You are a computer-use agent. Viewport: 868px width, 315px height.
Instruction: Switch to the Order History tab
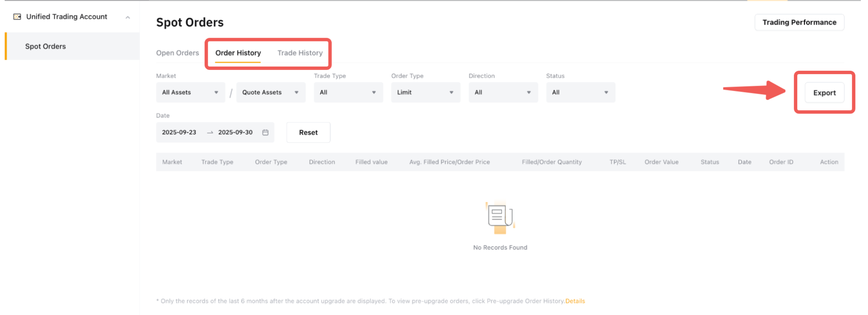coord(238,53)
